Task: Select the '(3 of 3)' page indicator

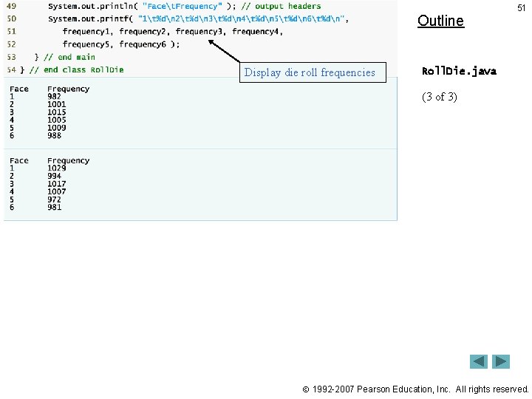Action: tap(440, 97)
